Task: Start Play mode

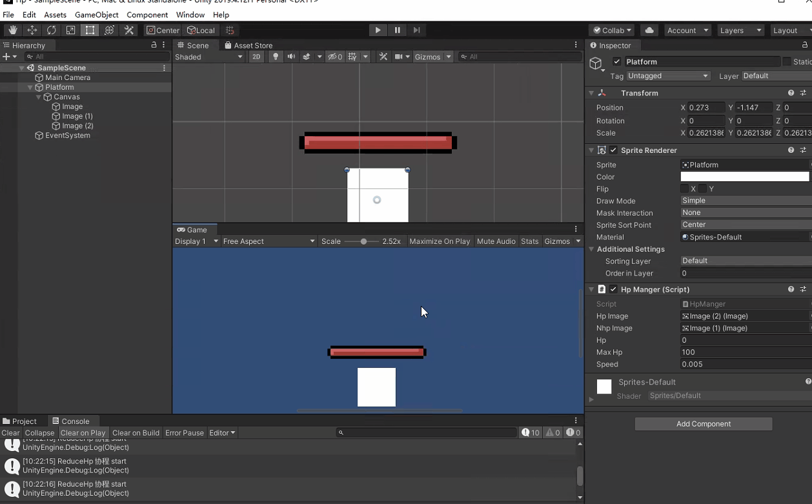Action: click(x=378, y=30)
